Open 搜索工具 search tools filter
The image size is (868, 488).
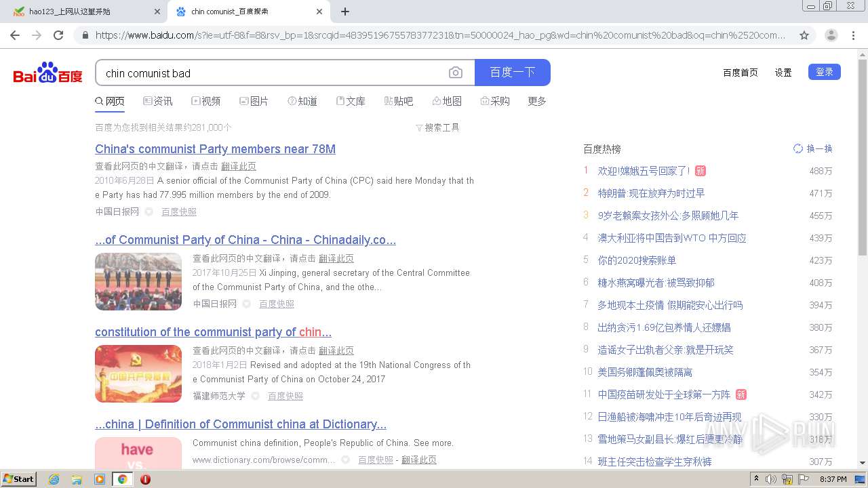437,127
